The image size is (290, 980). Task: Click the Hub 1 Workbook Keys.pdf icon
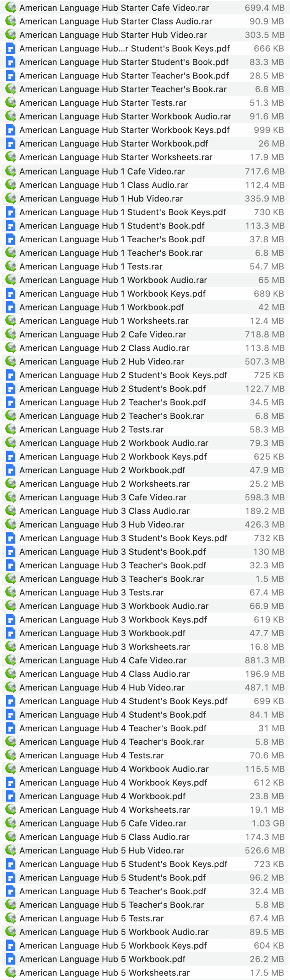pyautogui.click(x=11, y=294)
